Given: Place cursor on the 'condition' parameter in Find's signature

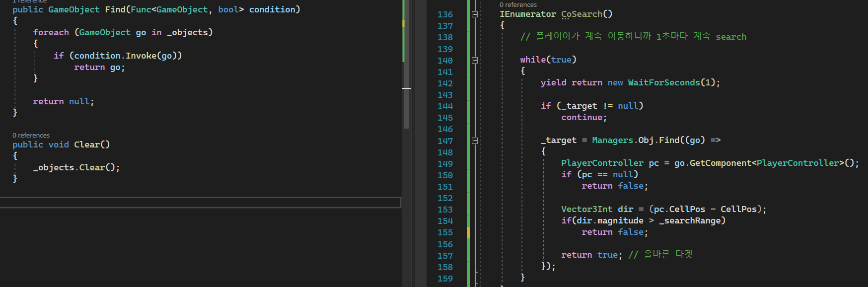Looking at the screenshot, I should pos(272,9).
